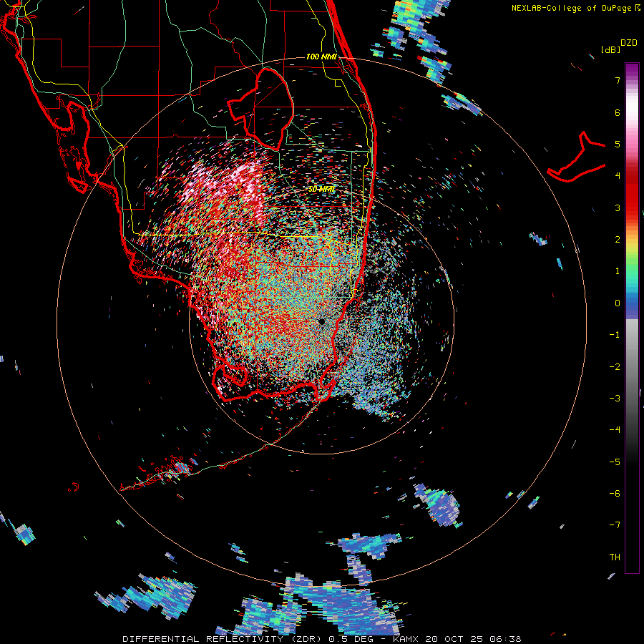Viewport: 644px width, 644px height.
Task: Click the 5 value on the color scale
Action: (618, 144)
